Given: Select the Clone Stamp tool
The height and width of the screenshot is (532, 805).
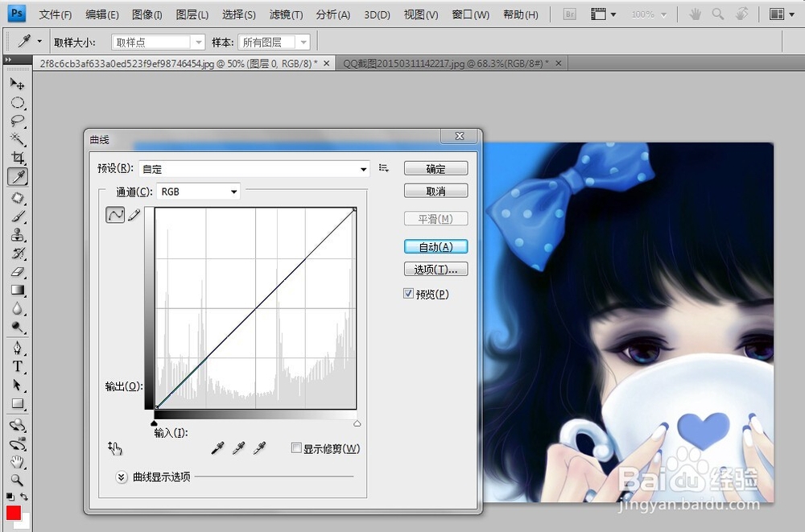Looking at the screenshot, I should point(18,235).
